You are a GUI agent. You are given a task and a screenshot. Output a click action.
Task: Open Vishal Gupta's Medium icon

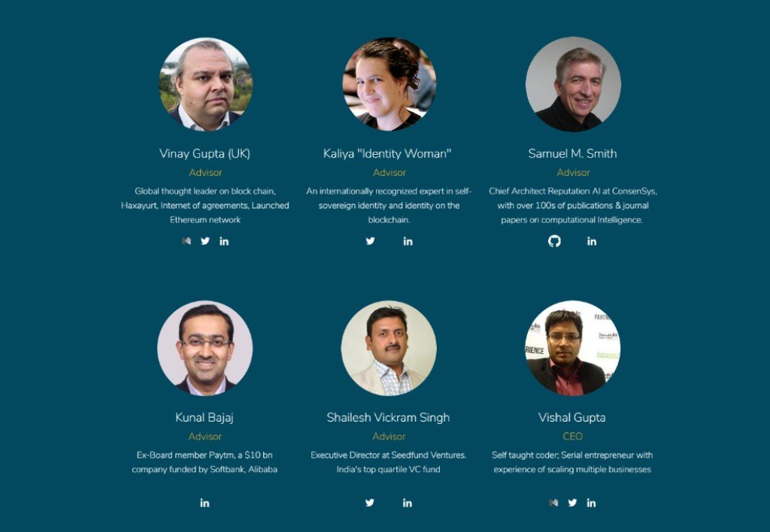tap(553, 503)
